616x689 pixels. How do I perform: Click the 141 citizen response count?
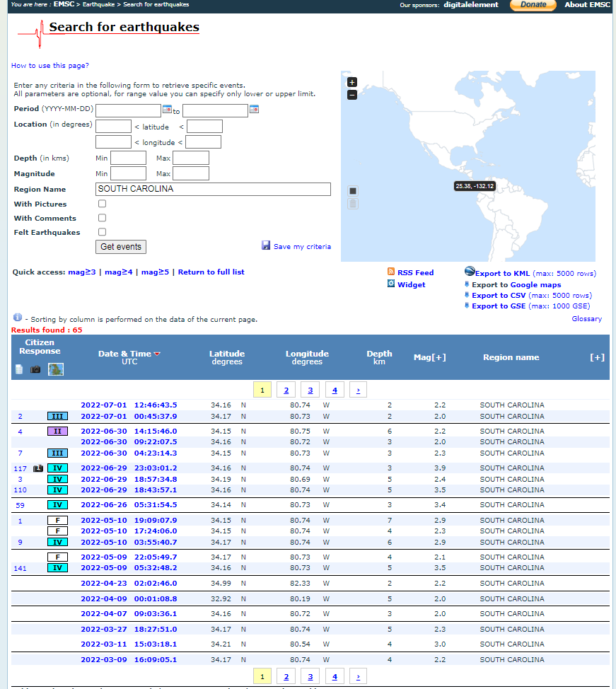21,568
